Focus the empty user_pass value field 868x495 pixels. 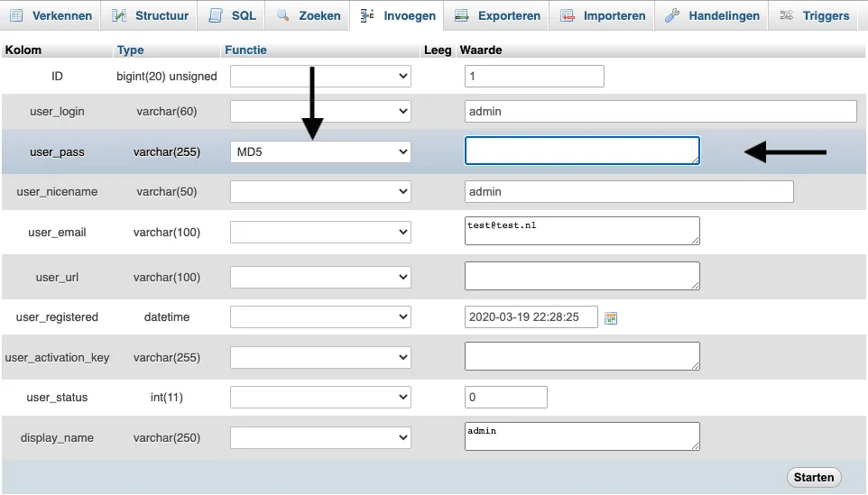(582, 151)
